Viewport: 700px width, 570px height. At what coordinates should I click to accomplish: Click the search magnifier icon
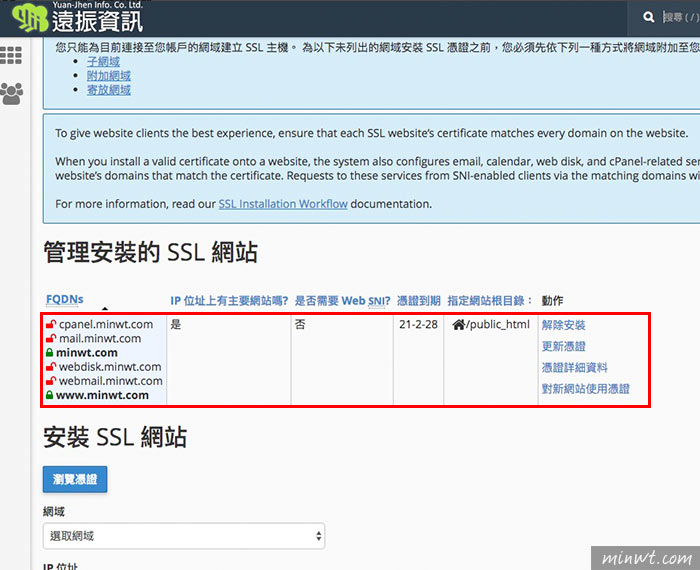649,17
